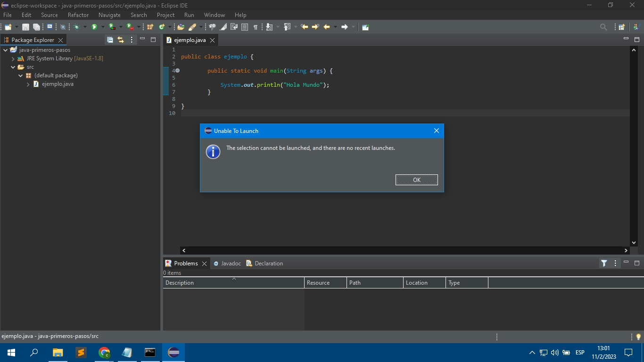This screenshot has height=362, width=644.
Task: Switch to the Javadoc tab
Action: pyautogui.click(x=227, y=263)
